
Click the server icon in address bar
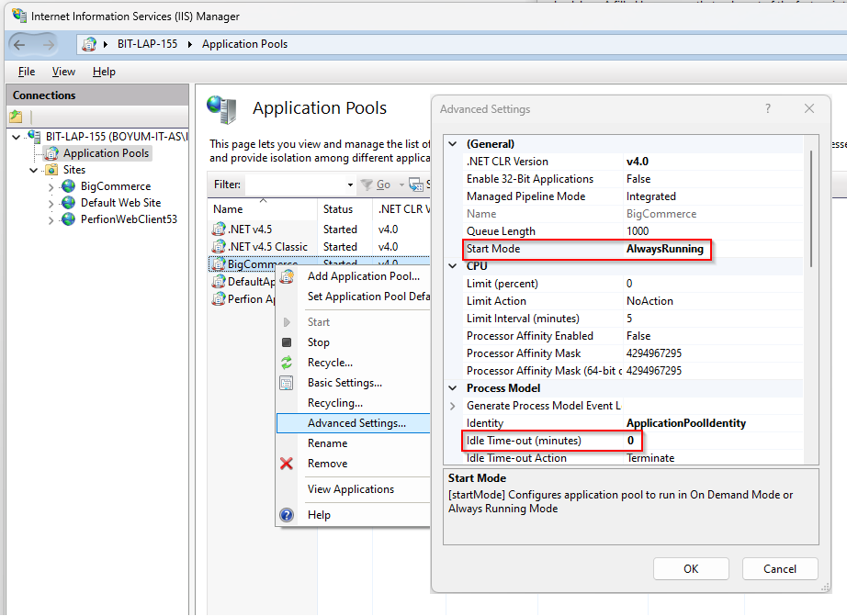tap(89, 44)
